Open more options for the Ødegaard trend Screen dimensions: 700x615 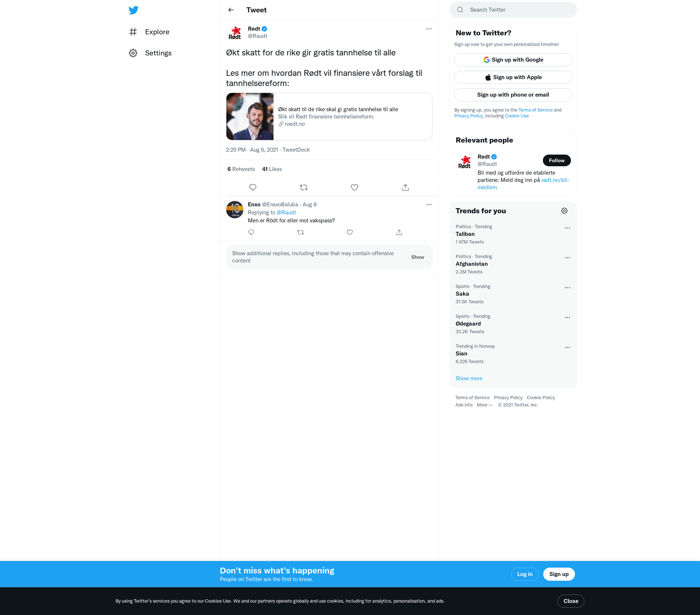(x=567, y=318)
